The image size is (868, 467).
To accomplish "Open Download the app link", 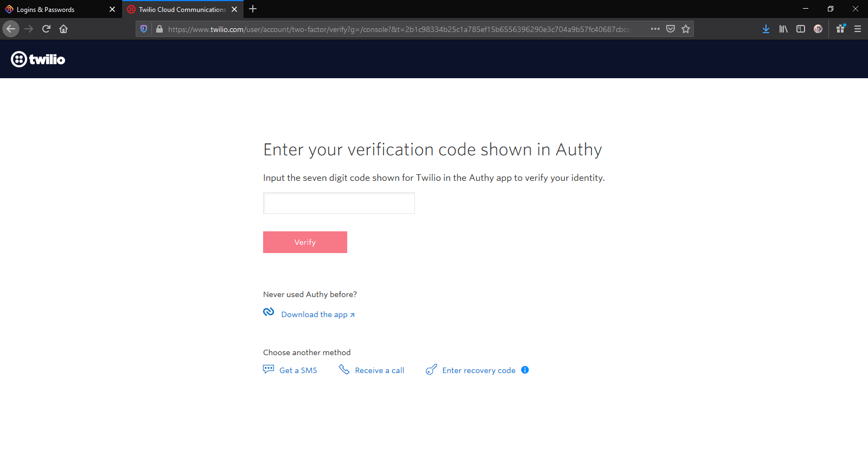I will (x=318, y=314).
